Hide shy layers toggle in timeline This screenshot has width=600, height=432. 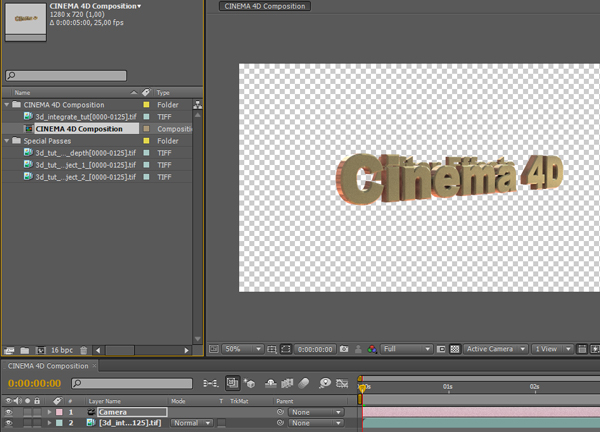coord(271,383)
